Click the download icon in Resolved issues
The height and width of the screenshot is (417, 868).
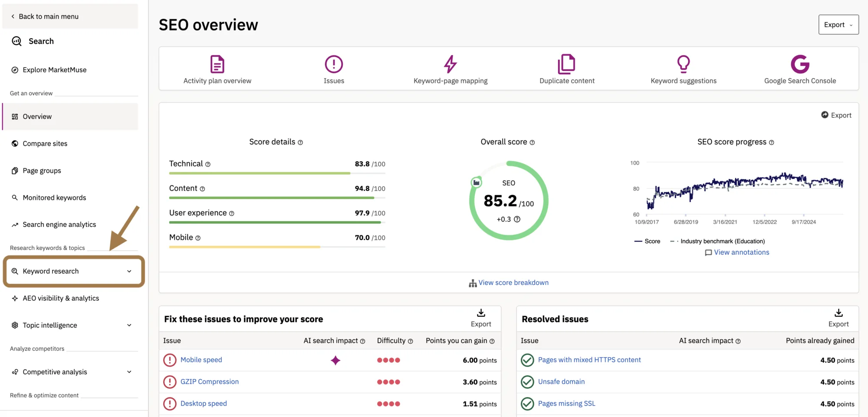pyautogui.click(x=838, y=313)
